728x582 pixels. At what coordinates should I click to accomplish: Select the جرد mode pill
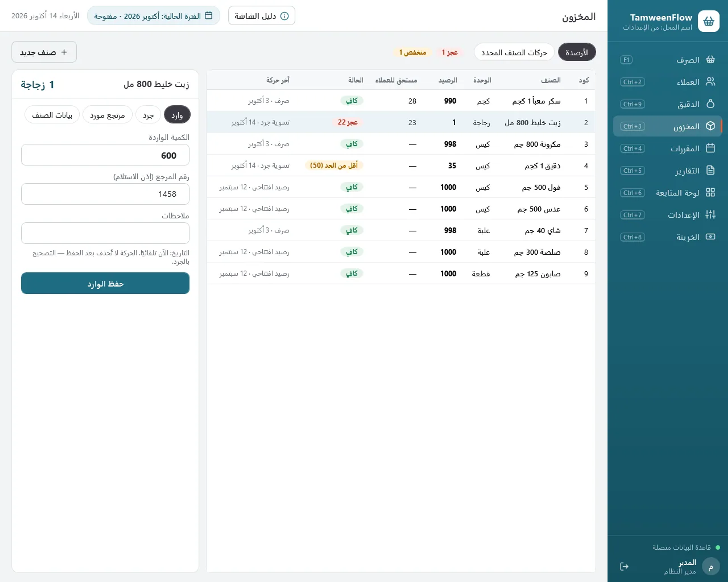pos(148,115)
